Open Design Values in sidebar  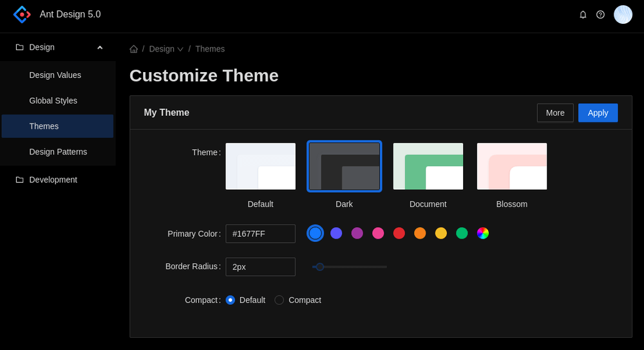tap(55, 75)
